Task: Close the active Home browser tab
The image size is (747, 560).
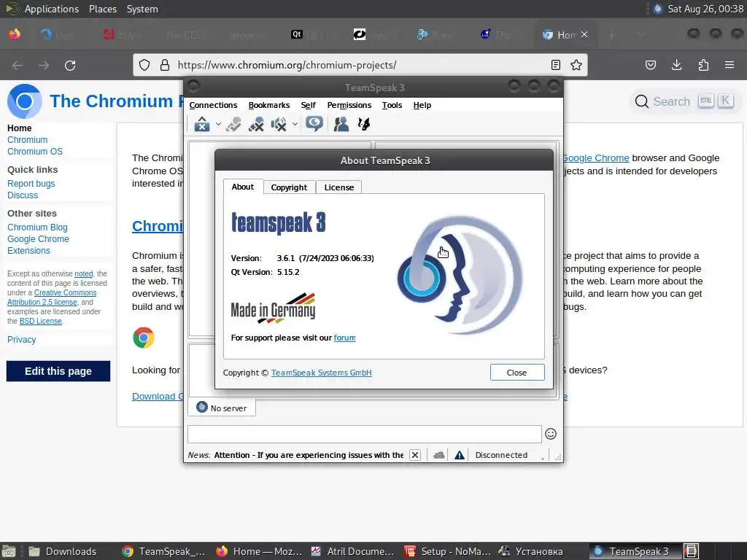Action: point(584,34)
